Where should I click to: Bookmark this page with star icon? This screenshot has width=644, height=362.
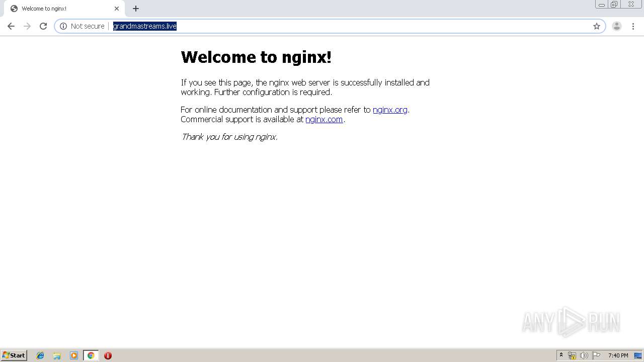pos(597,26)
